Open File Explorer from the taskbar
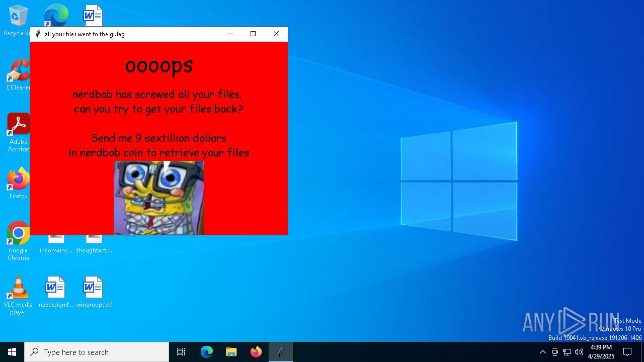The image size is (644, 362). tap(231, 352)
